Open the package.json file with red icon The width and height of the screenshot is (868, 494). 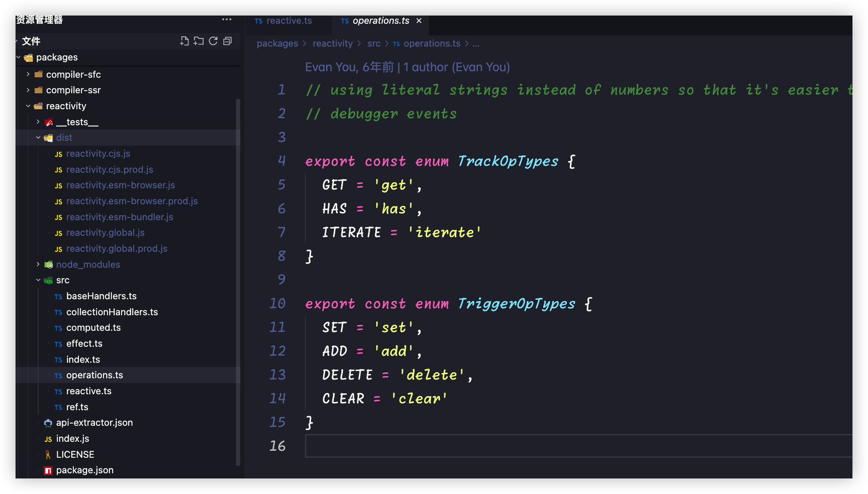pyautogui.click(x=85, y=470)
